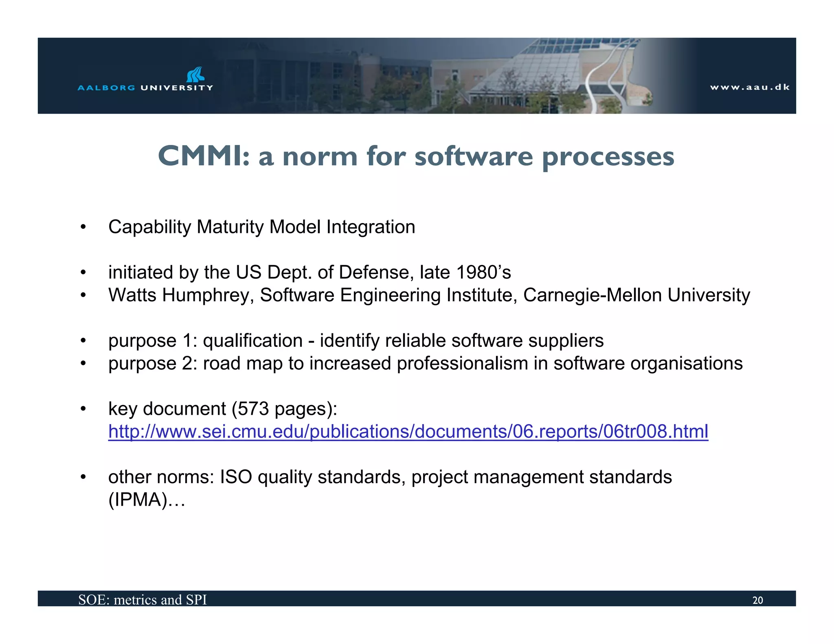Image resolution: width=834 pixels, height=644 pixels.
Task: Click the www.aau.dk text in banner
Action: 750,87
